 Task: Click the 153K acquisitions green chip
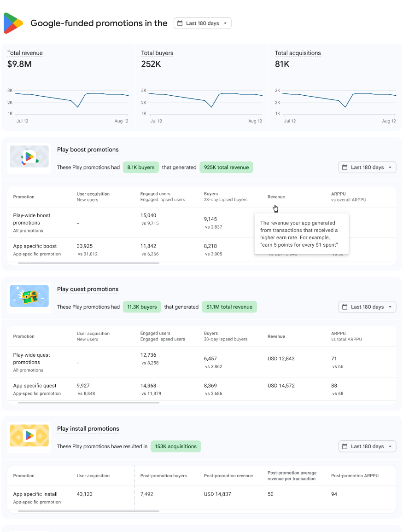point(175,446)
